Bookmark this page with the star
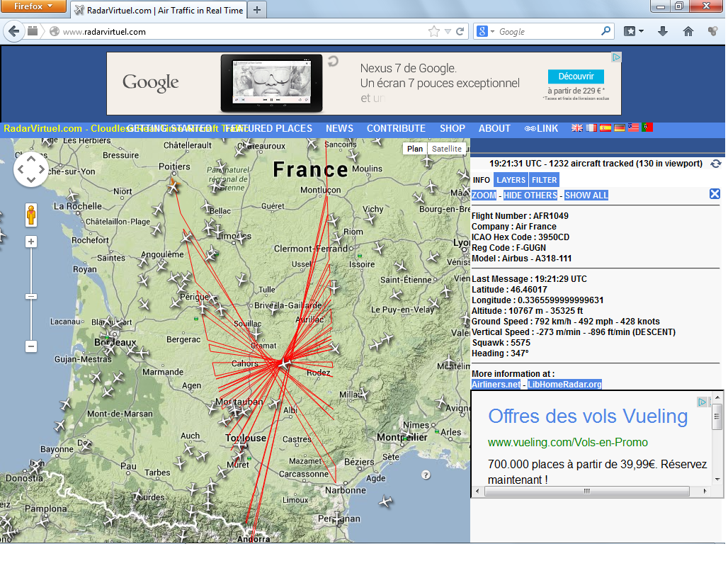The image size is (728, 578). click(x=433, y=31)
